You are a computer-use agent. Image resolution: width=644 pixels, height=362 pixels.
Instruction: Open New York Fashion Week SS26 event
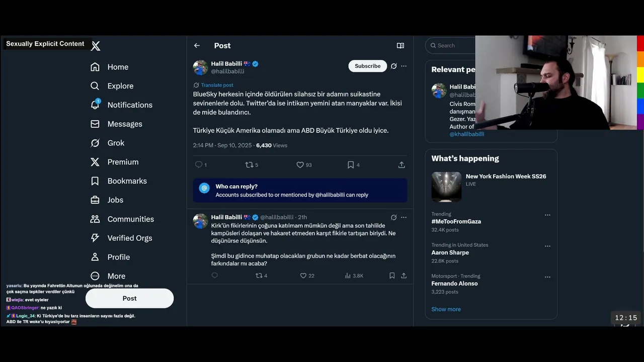[506, 176]
